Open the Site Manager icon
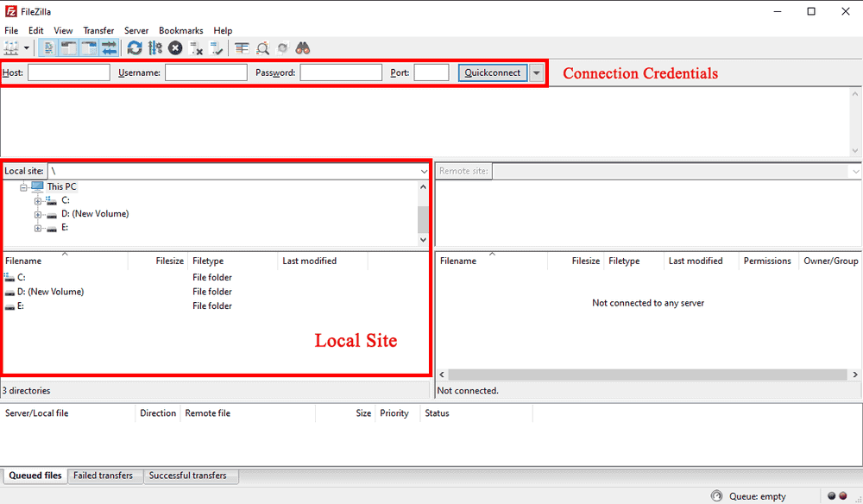The image size is (863, 504). [x=11, y=48]
